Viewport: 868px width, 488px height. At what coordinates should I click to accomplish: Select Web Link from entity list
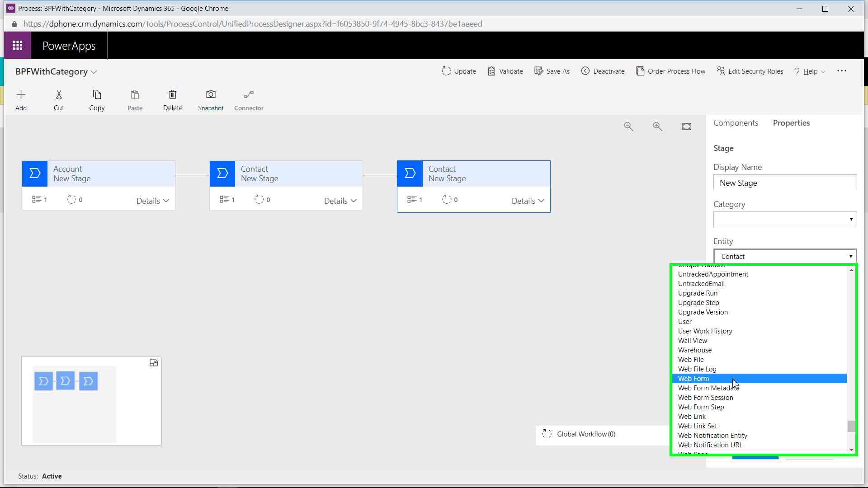(692, 417)
